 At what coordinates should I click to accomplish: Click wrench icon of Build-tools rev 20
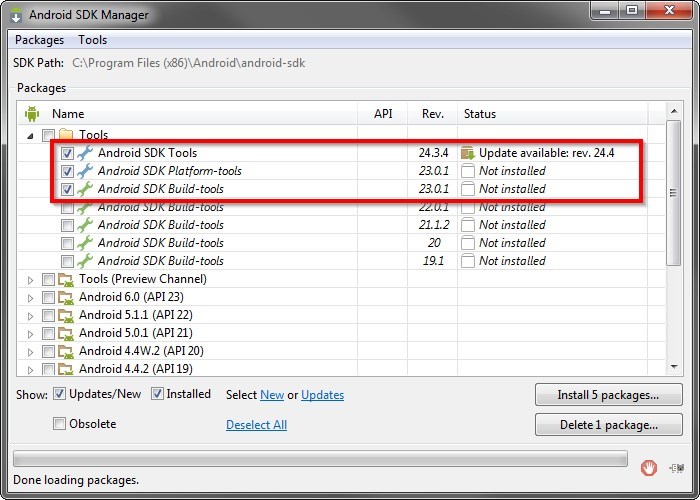point(85,243)
